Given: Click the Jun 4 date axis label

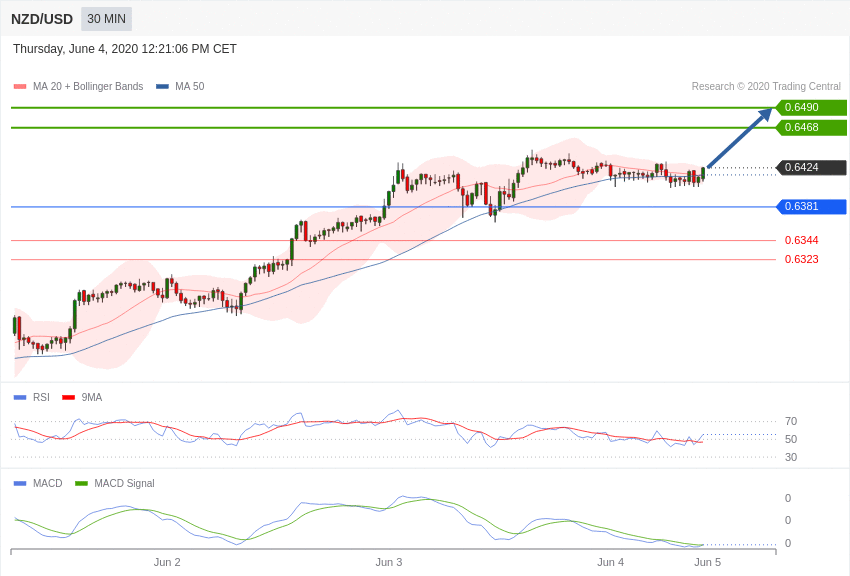Looking at the screenshot, I should [610, 562].
